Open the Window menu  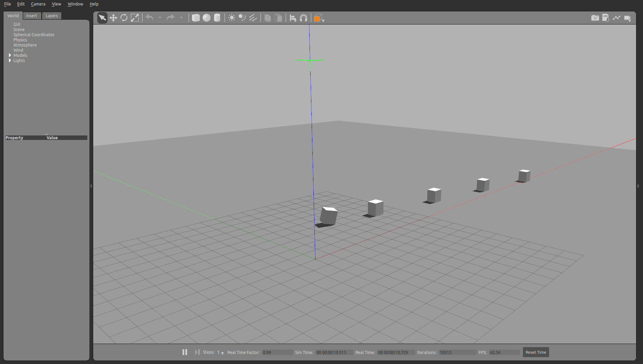click(x=76, y=4)
